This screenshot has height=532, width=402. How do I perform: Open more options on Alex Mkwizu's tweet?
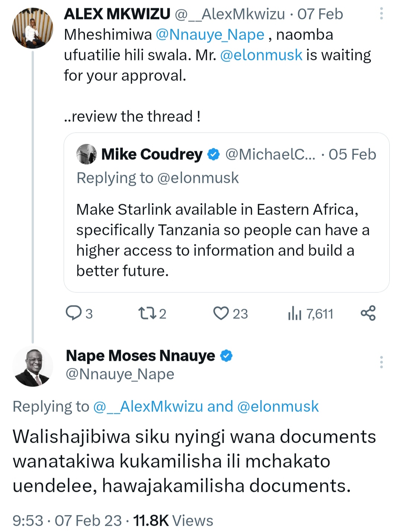coord(381,14)
